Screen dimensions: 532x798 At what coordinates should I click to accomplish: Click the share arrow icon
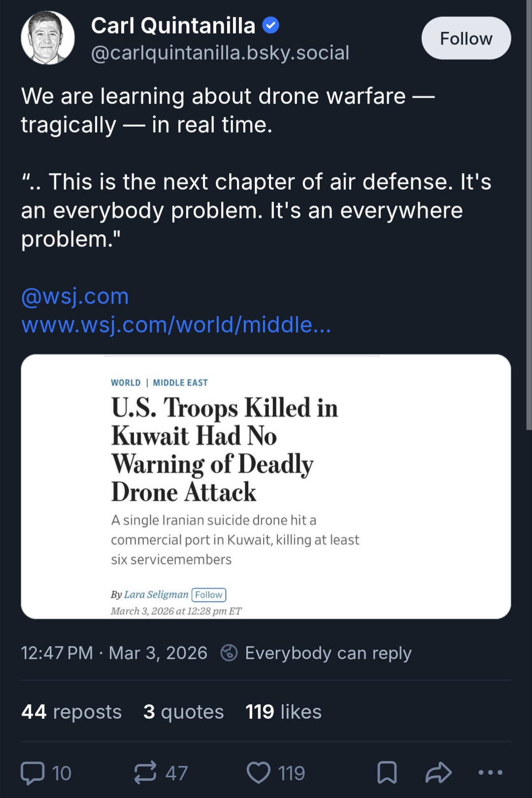(438, 772)
